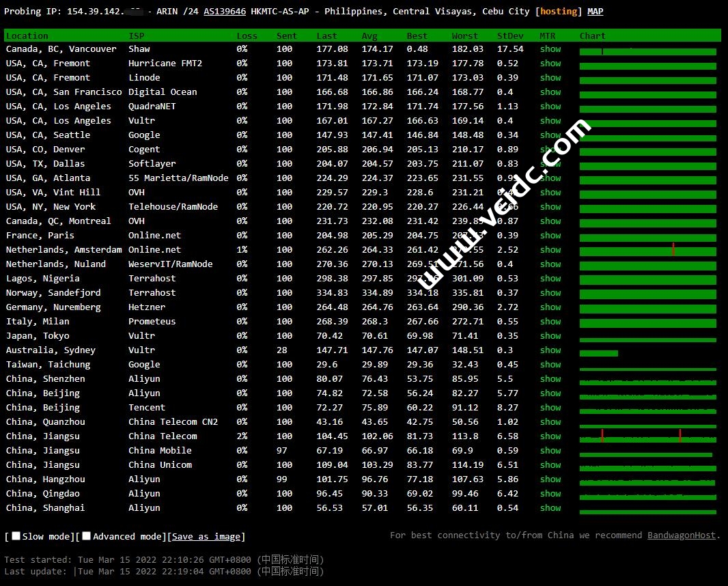Tick the Slow mode checkbox

(x=16, y=536)
